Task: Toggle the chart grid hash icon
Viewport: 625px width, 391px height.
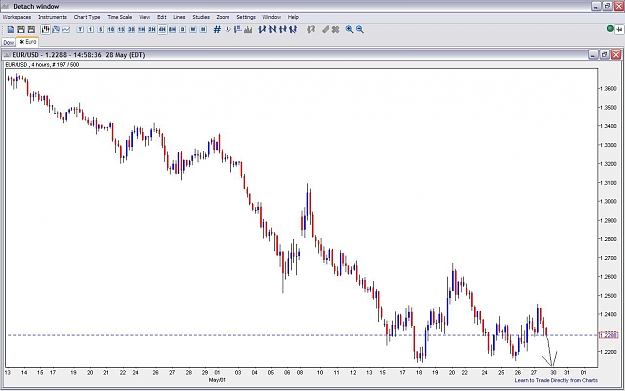Action: point(217,29)
